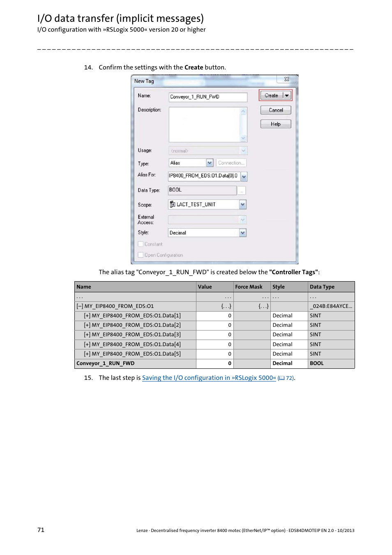This screenshot has height=555, width=392.
Task: Toggle the Open Configuration checkbox
Action: 141,255
